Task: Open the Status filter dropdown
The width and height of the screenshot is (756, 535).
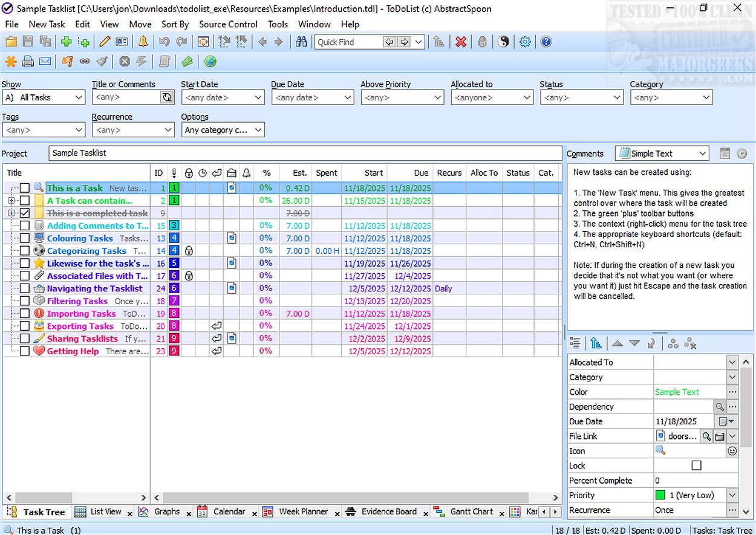Action: [x=616, y=97]
